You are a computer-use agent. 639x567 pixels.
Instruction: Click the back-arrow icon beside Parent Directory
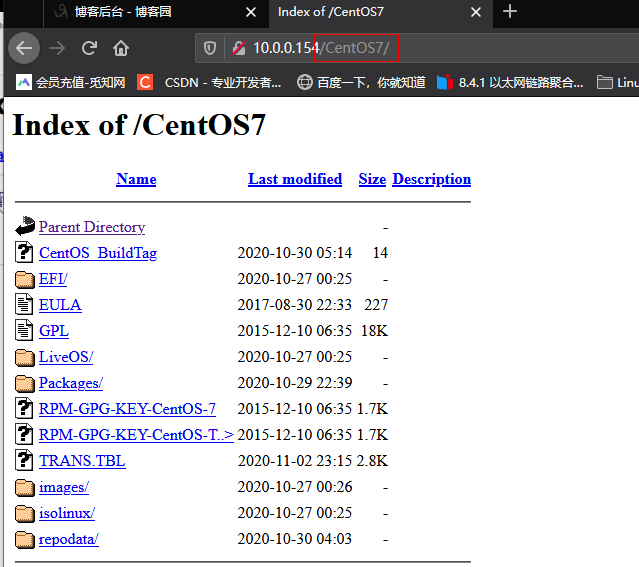(x=25, y=226)
